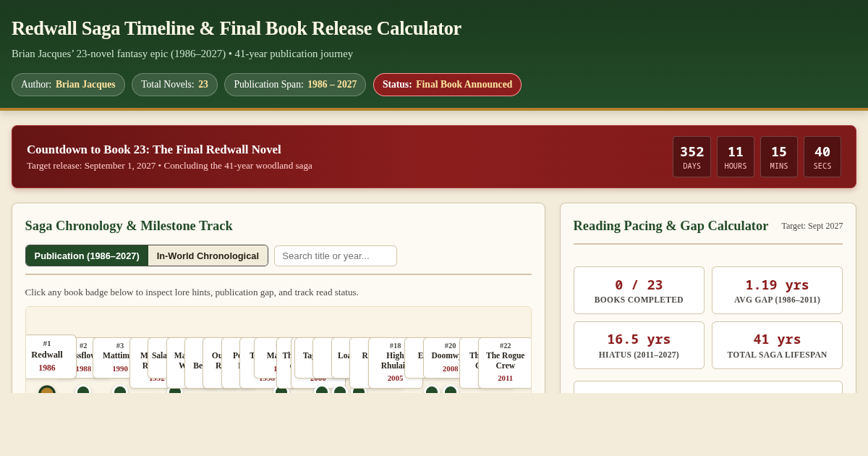Click the Total Novels: 23 pill
The image size is (868, 456).
pyautogui.click(x=174, y=85)
